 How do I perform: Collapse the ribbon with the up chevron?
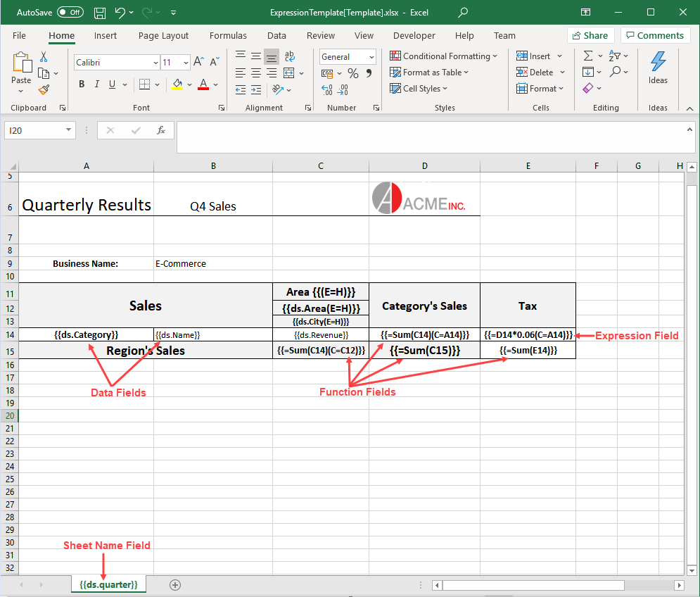(689, 108)
